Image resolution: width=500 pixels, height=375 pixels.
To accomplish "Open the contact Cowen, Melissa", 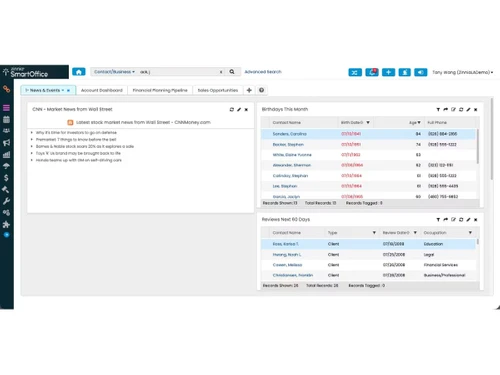I will click(x=287, y=265).
